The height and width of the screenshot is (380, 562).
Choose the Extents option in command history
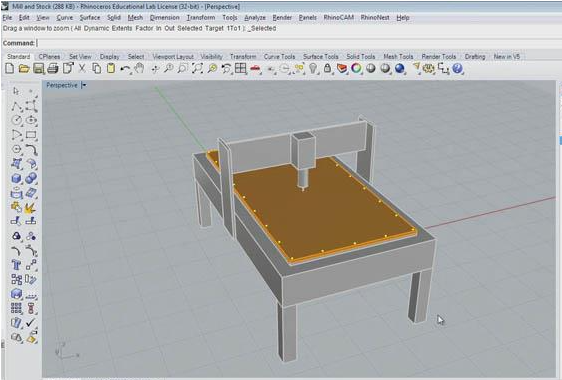tap(122, 28)
